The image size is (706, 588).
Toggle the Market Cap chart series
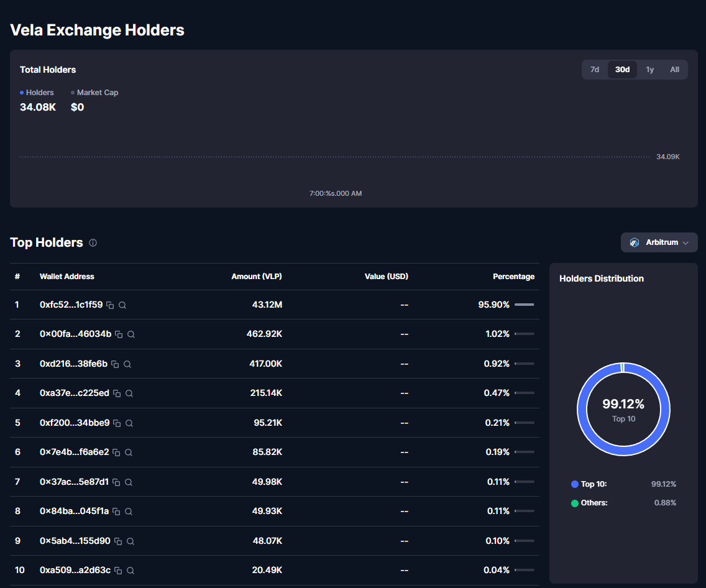94,93
